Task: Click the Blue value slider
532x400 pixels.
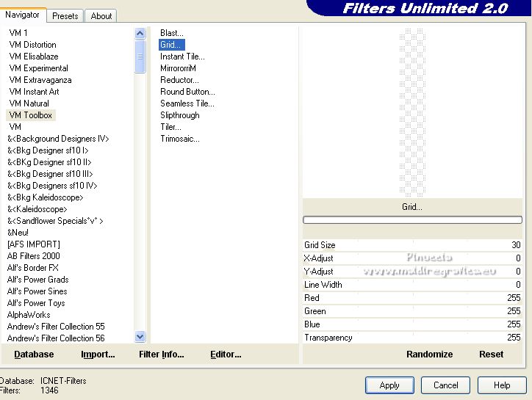Action: coord(412,324)
